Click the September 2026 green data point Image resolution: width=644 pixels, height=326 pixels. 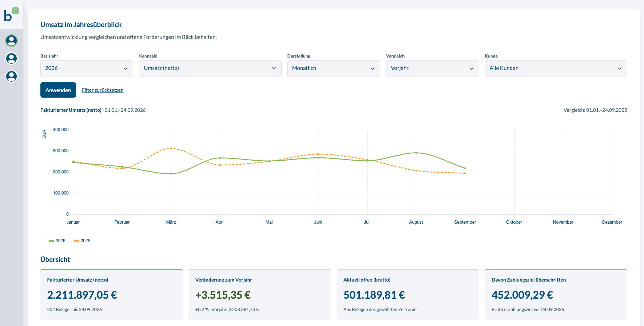pyautogui.click(x=465, y=168)
